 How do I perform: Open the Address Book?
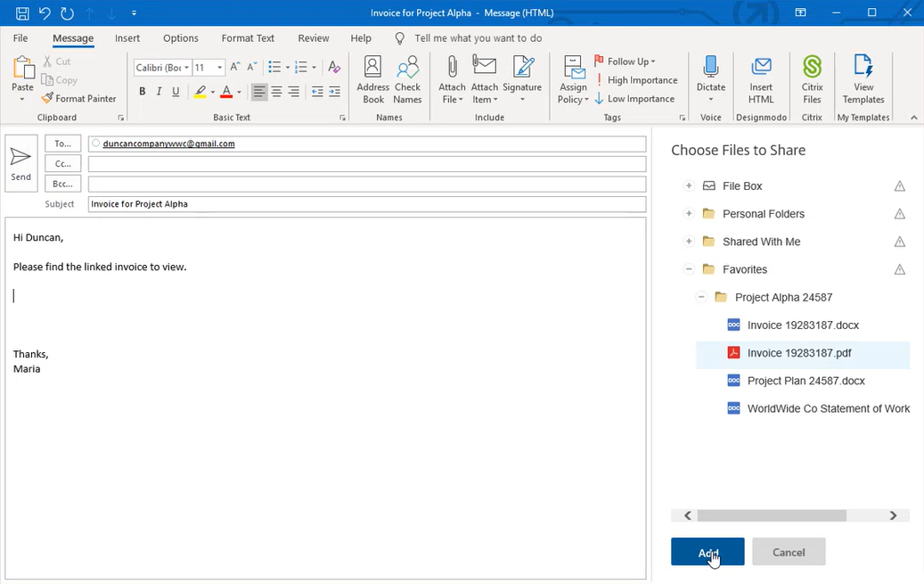373,78
